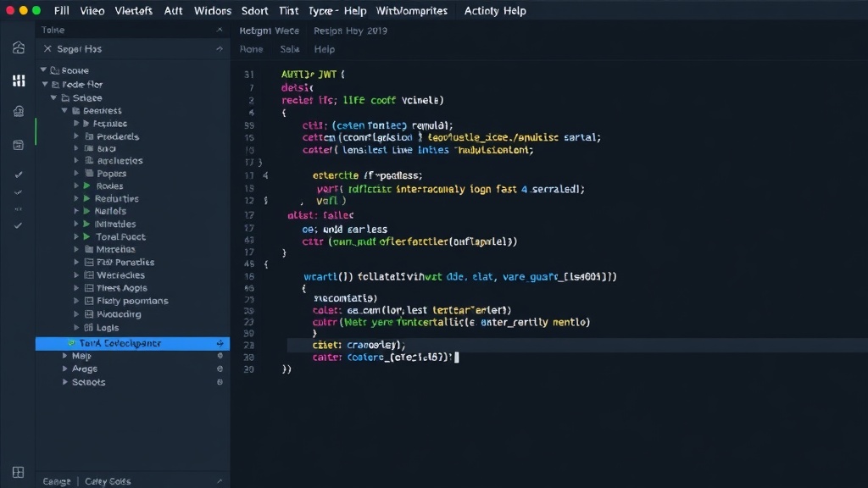
Task: Click the code line starting with 'wrcartl()'
Action: (460, 276)
